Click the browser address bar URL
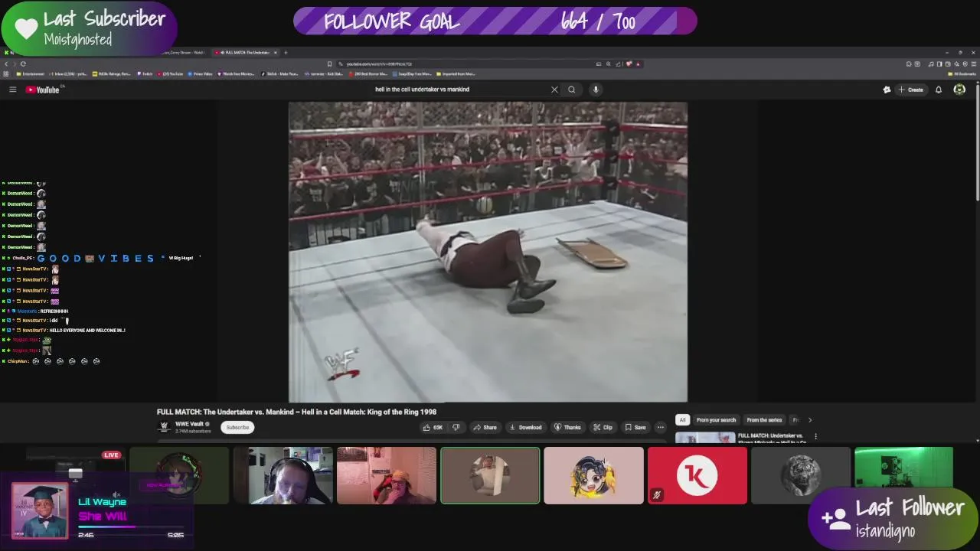Image resolution: width=980 pixels, height=551 pixels. coord(379,64)
